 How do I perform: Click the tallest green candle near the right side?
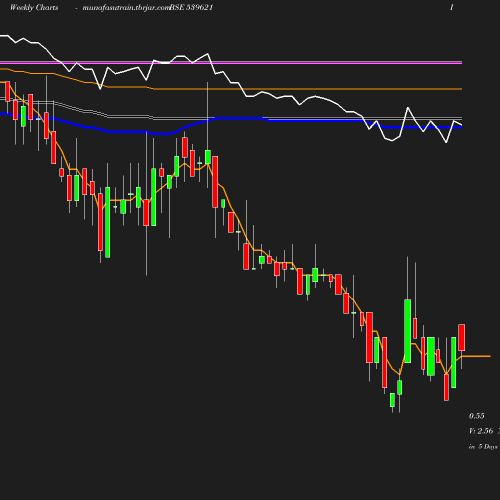[407, 331]
